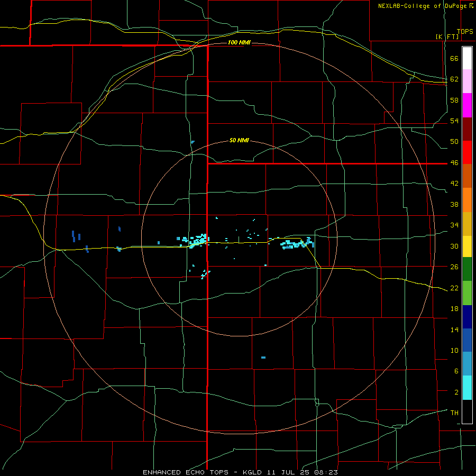Viewport: 476px width, 476px height.
Task: Click legend value 2
Action: click(x=456, y=392)
